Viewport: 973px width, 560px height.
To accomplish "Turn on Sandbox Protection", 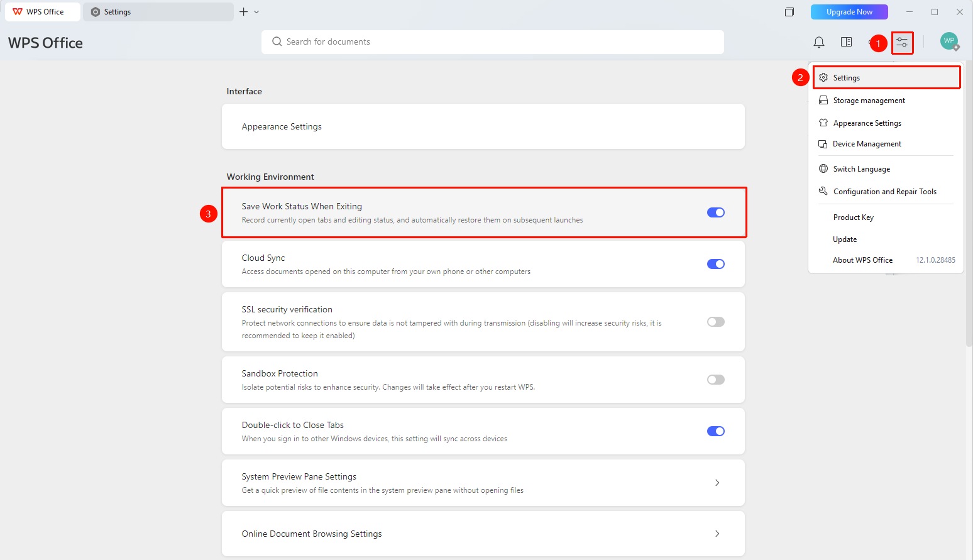I will click(x=716, y=380).
